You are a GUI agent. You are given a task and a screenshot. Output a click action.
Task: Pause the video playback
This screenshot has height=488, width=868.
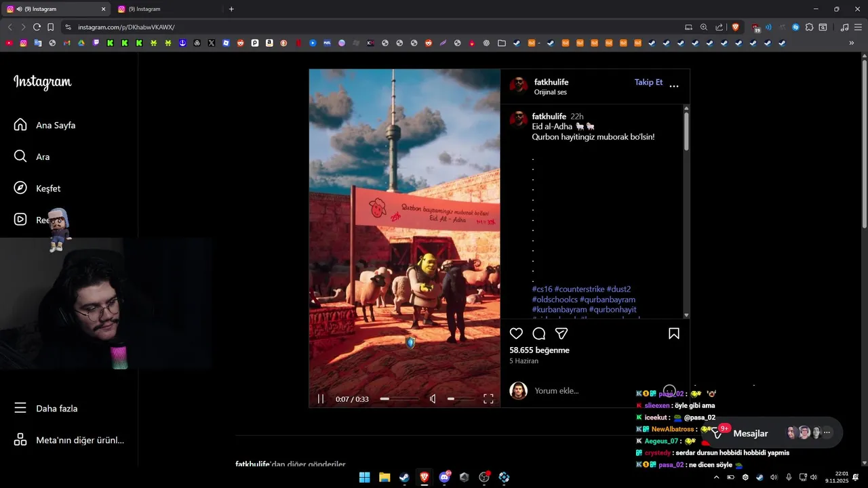tap(321, 399)
